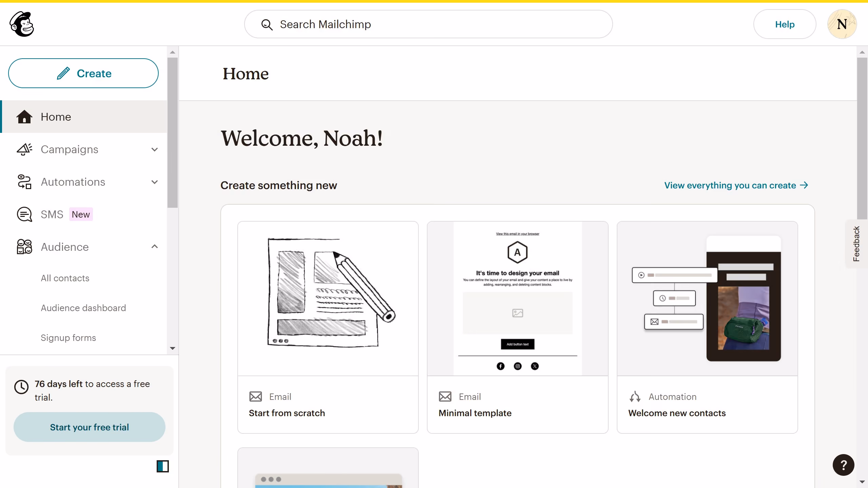This screenshot has height=488, width=868.
Task: Click envelope icon on Start from scratch card
Action: pyautogui.click(x=256, y=396)
